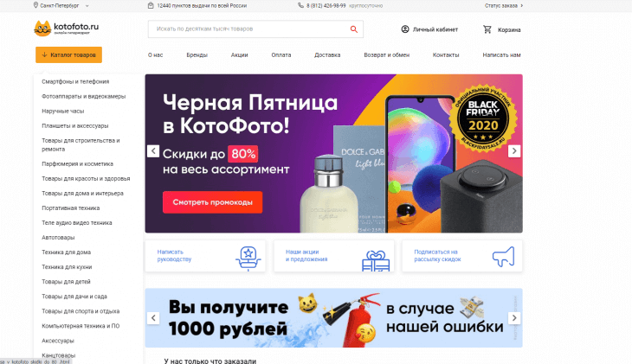Expand the 'Каталог товаров' menu button
The height and width of the screenshot is (364, 632).
[x=68, y=54]
